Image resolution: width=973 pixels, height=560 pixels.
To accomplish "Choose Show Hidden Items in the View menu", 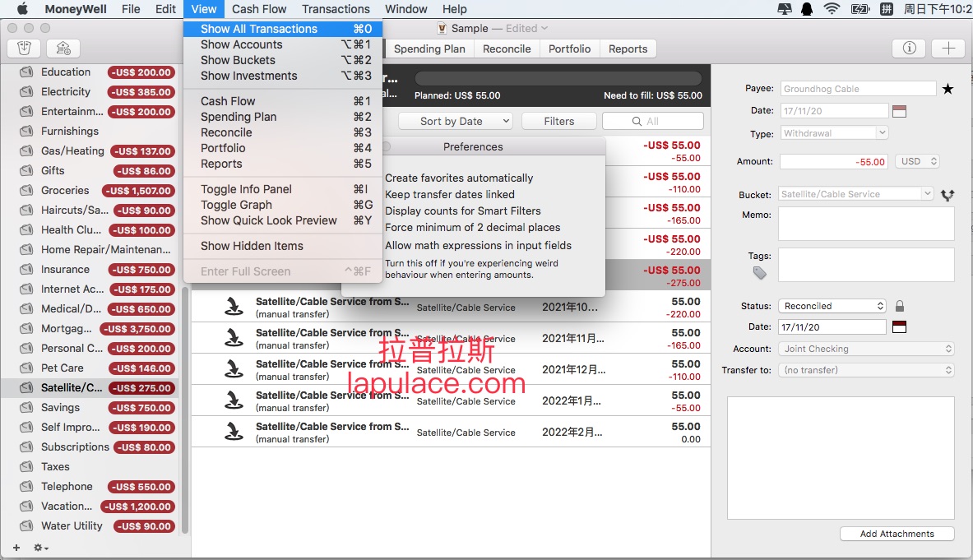I will tap(283, 246).
